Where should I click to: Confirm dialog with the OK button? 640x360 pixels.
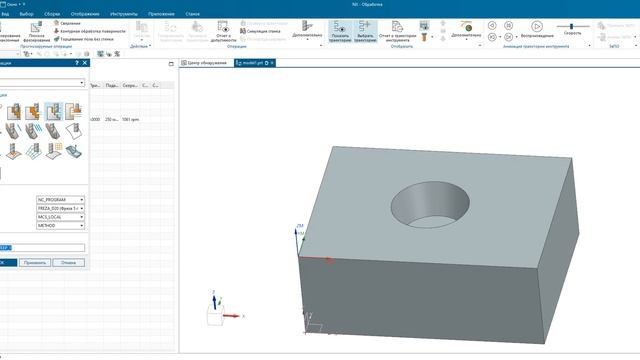click(x=8, y=262)
